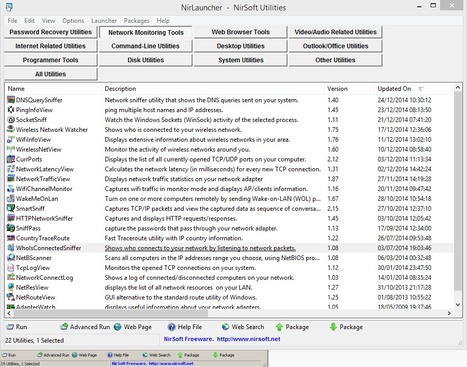The image size is (467, 367).
Task: Select CurrPorts version 2.12 cell
Action: (x=333, y=159)
